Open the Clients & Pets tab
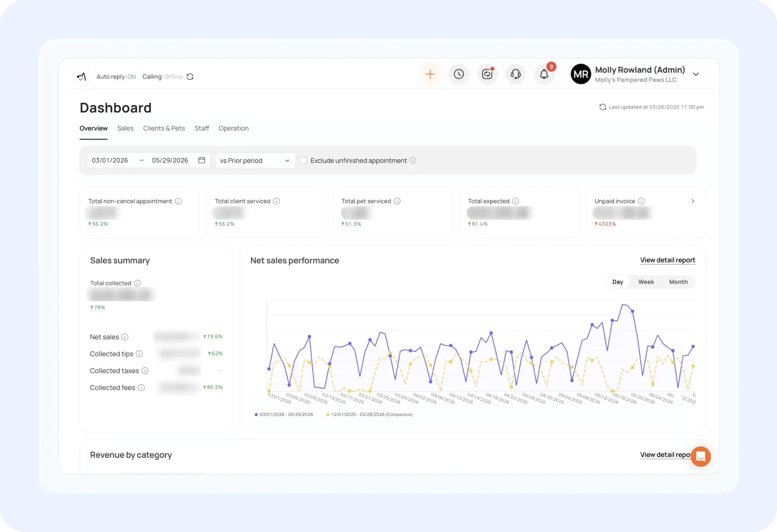The image size is (777, 532). click(164, 129)
